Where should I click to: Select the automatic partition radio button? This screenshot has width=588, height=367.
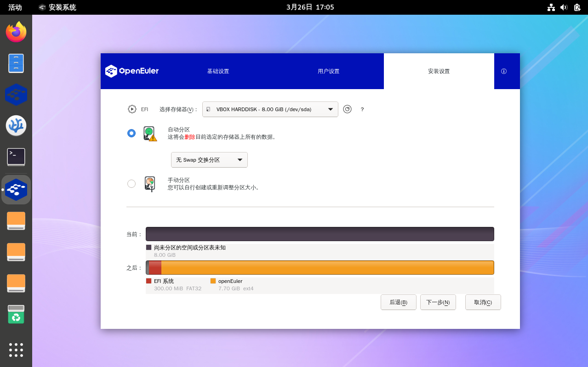131,133
